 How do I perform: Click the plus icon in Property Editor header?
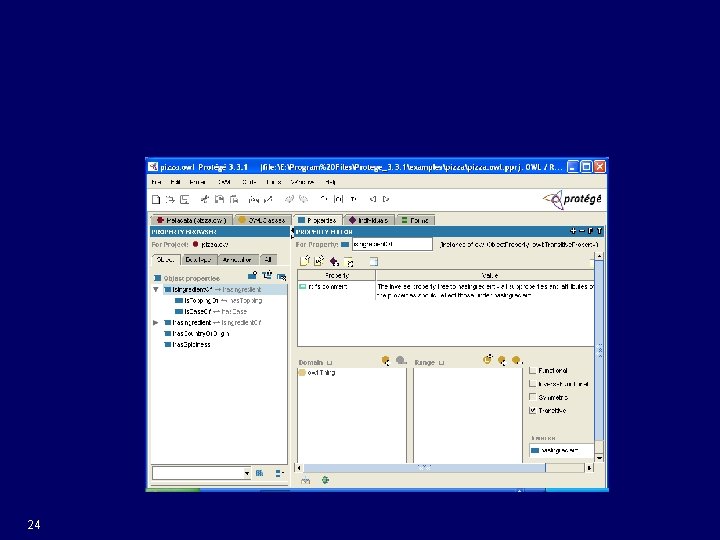tap(573, 231)
